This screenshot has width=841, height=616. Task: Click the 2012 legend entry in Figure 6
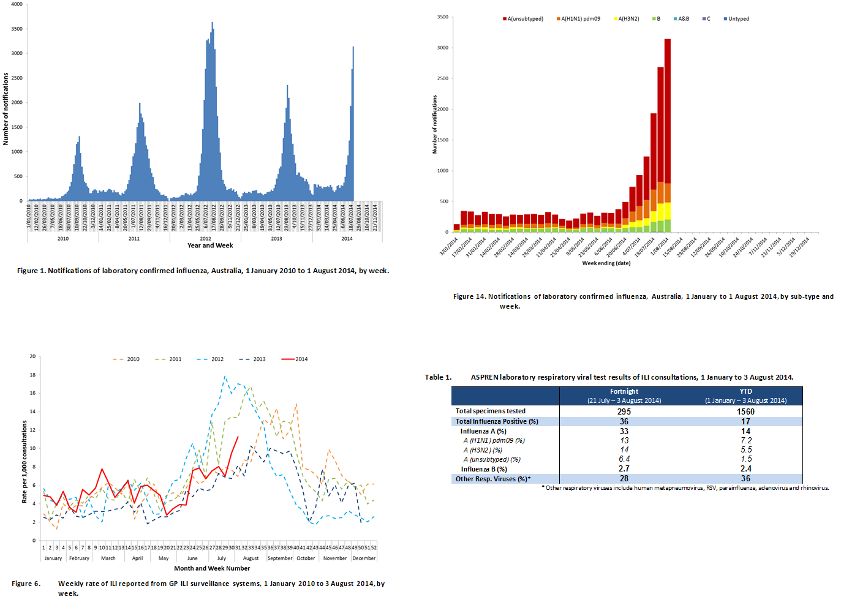coord(210,359)
